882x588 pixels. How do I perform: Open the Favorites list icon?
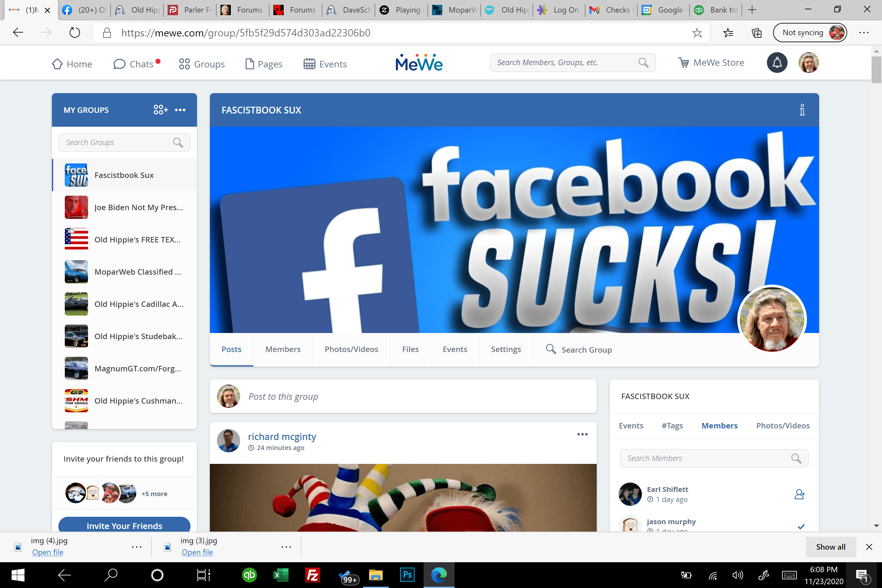point(728,33)
